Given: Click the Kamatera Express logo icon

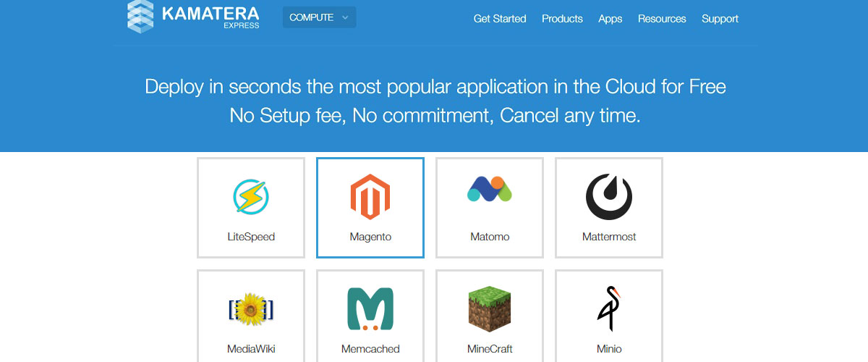Looking at the screenshot, I should (140, 16).
